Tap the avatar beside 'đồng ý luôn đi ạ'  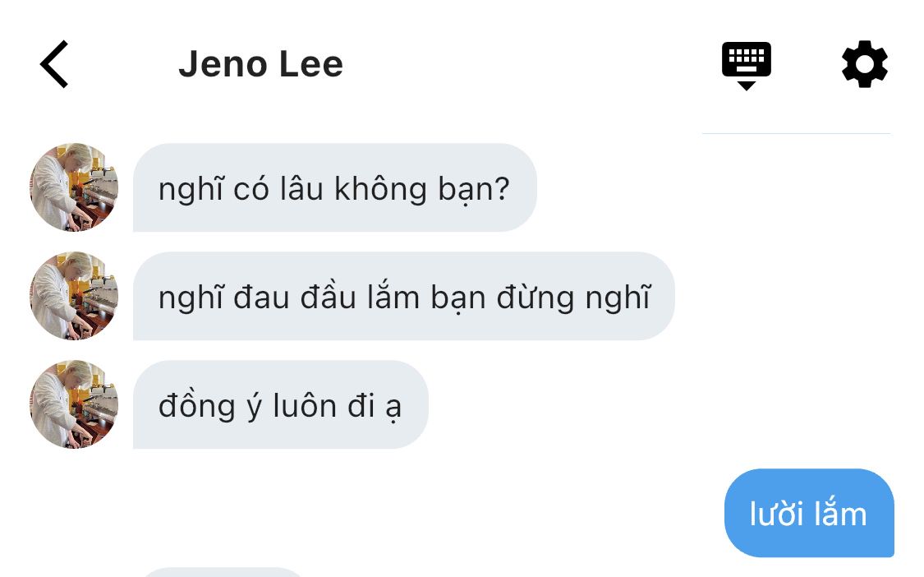point(74,404)
